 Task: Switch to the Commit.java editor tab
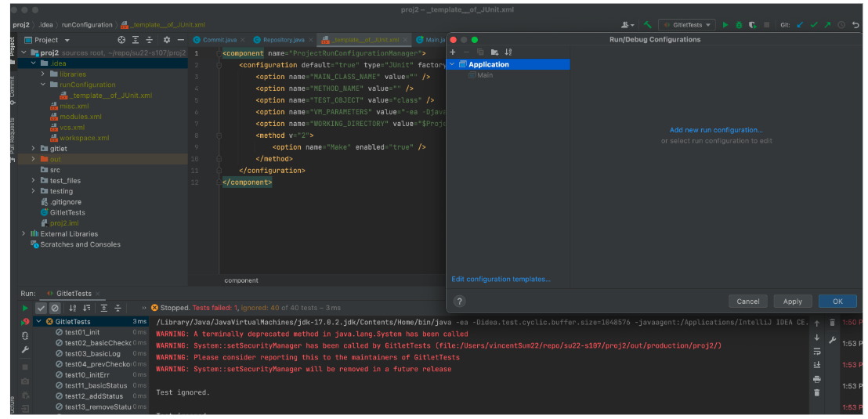[x=219, y=40]
